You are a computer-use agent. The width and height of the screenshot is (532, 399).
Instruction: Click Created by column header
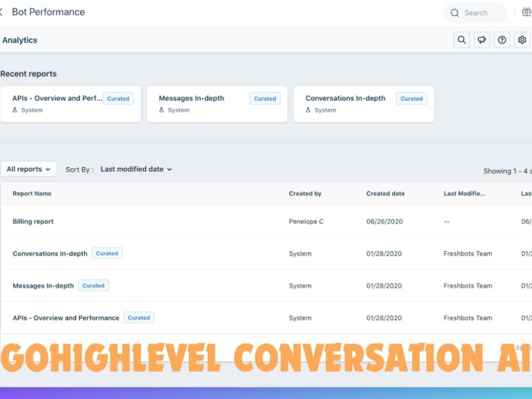click(305, 194)
